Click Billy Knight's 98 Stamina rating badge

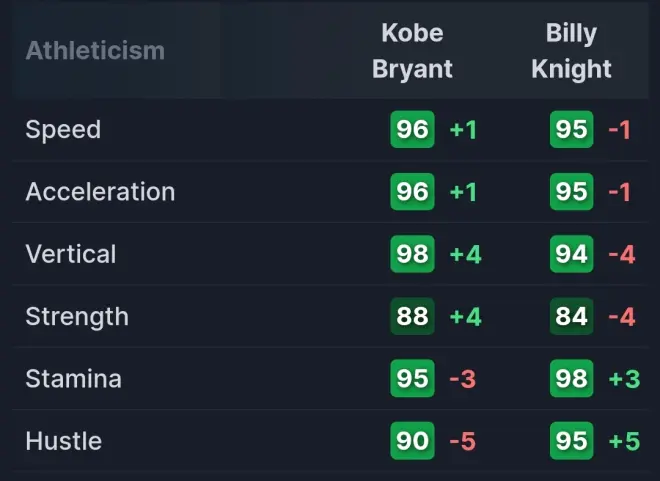point(571,379)
